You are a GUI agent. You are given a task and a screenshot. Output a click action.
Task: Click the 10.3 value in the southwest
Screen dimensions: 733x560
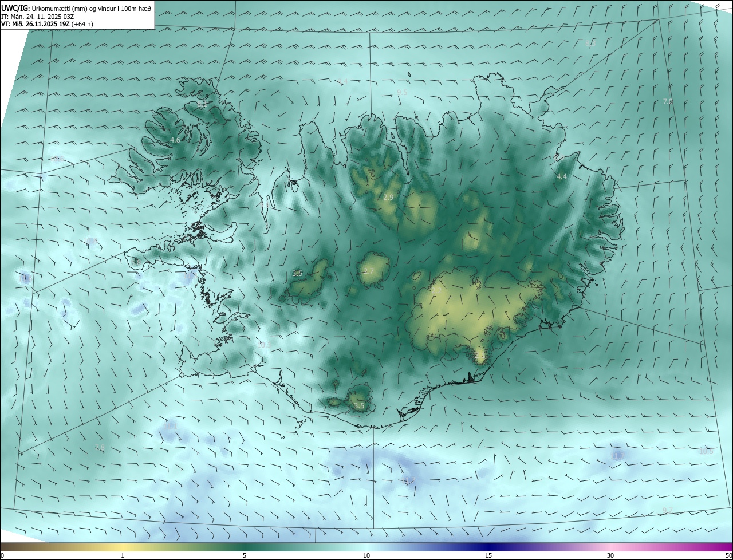click(264, 345)
